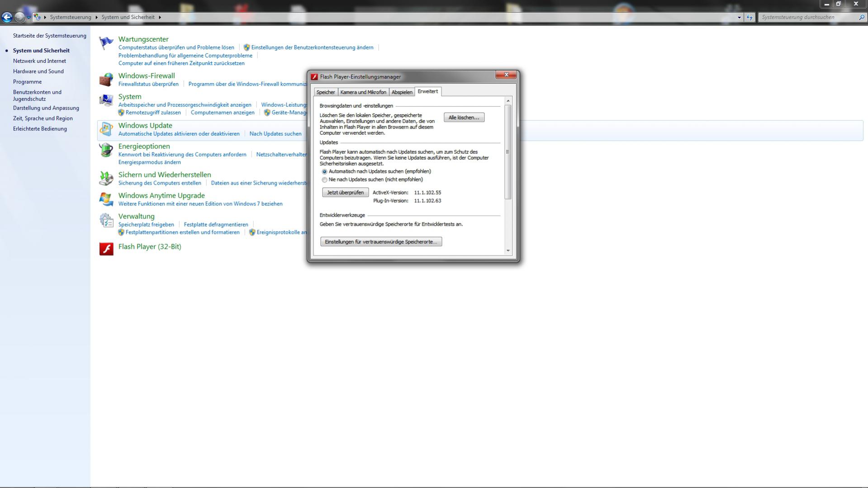Open Einstellungen für vertrauenswürdige Speicherorte
This screenshot has width=868, height=488.
click(x=381, y=242)
